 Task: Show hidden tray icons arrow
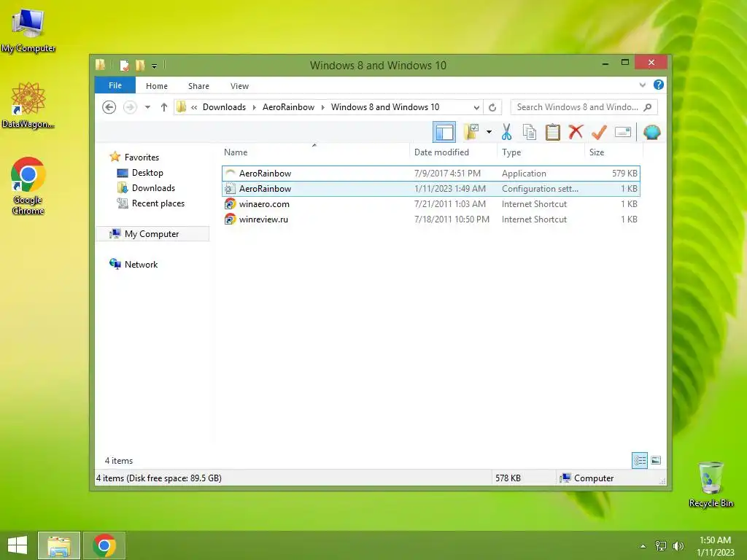tap(643, 546)
